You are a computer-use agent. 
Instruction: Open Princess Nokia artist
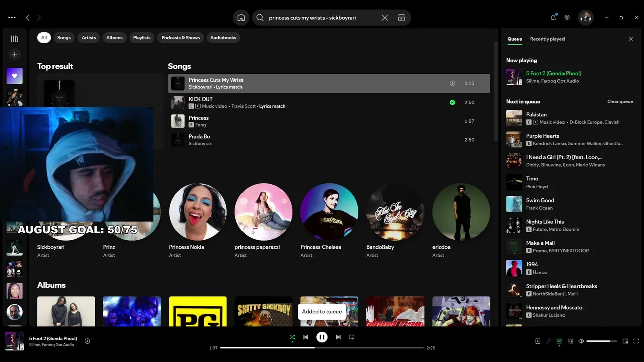(x=198, y=212)
